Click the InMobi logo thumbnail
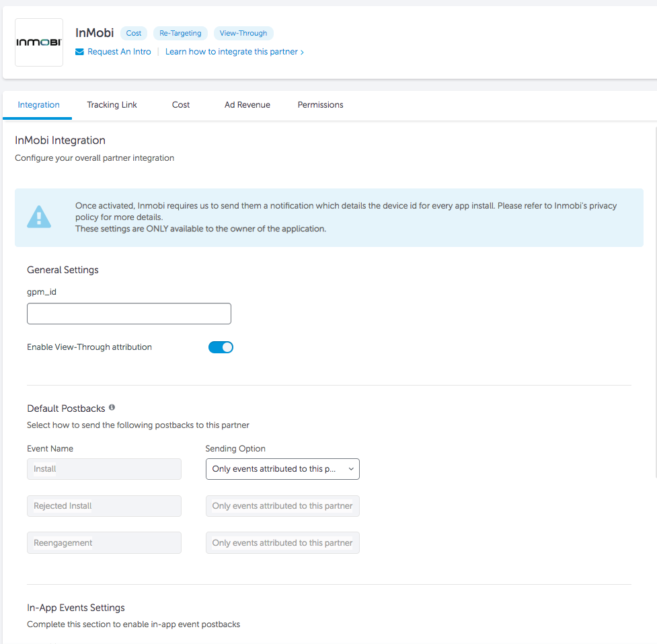 point(39,42)
